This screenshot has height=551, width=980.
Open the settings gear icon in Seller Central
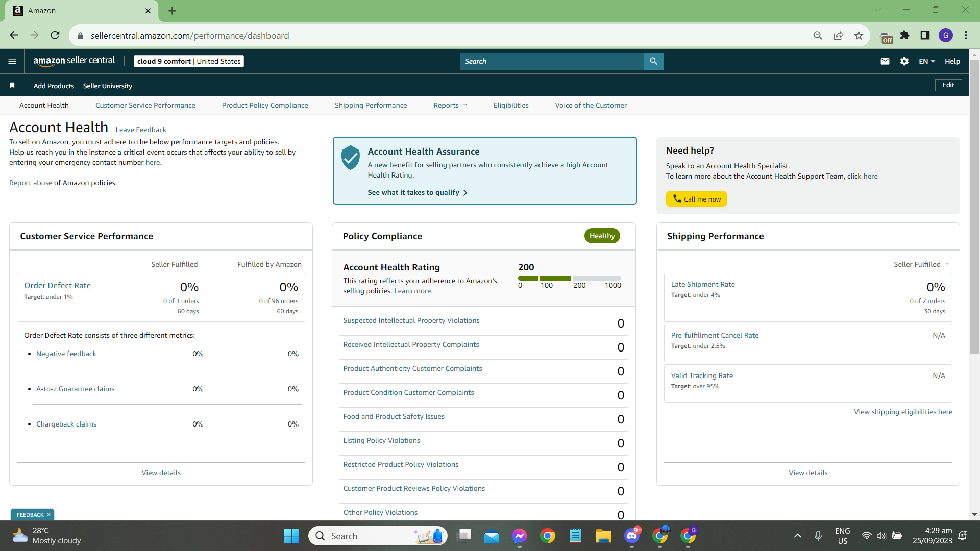[904, 61]
